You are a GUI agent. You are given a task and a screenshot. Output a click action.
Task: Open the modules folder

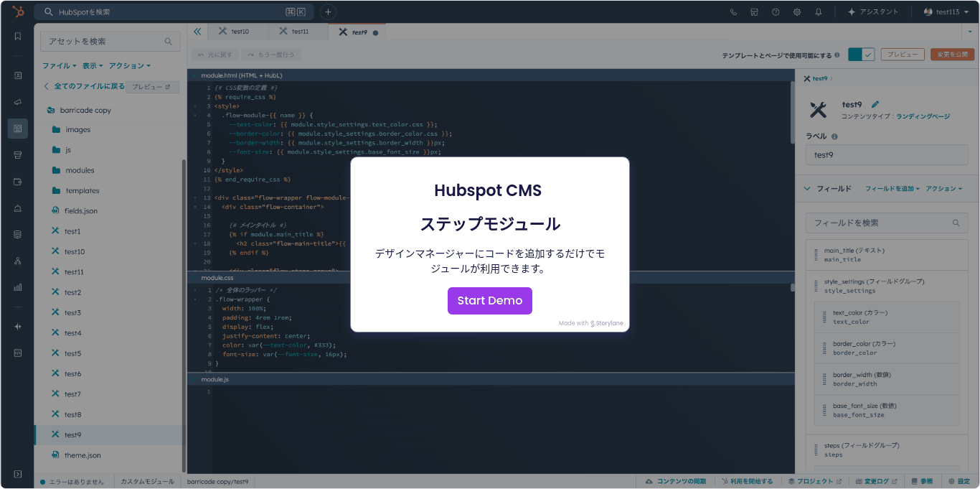[x=80, y=171]
